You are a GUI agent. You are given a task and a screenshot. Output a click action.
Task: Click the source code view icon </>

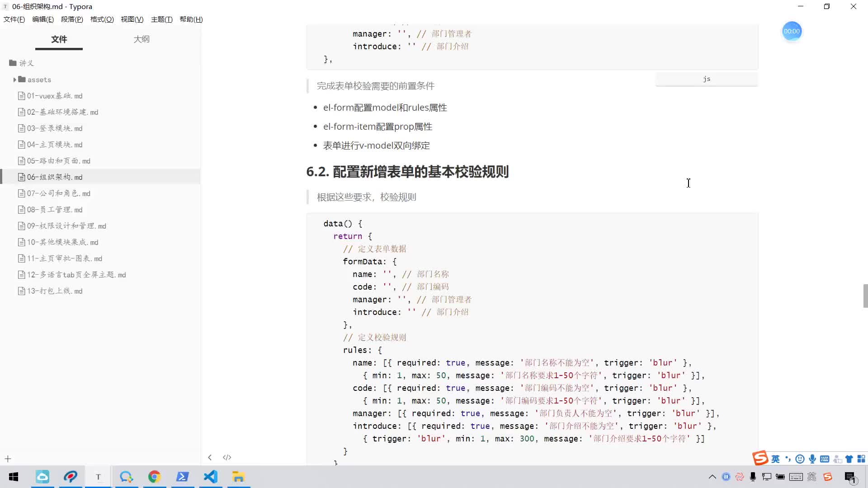pyautogui.click(x=227, y=457)
